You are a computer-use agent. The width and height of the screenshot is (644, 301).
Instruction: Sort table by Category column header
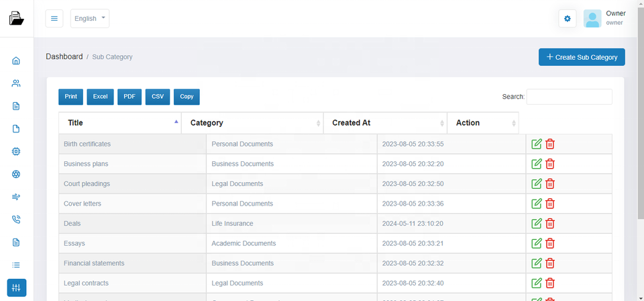pos(252,123)
